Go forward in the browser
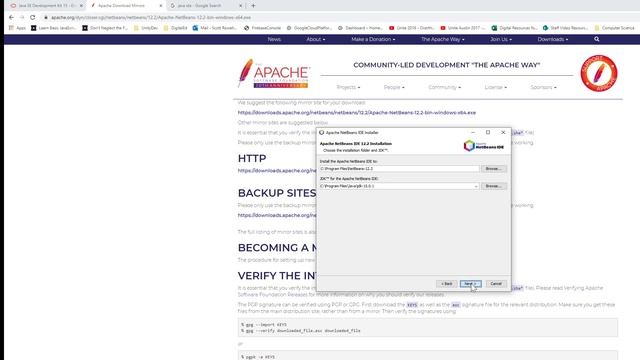Screen dimensions: 640x360 click(x=22, y=18)
